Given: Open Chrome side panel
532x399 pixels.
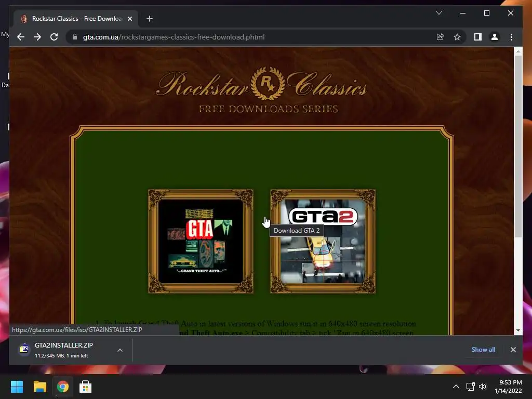Looking at the screenshot, I should [478, 37].
